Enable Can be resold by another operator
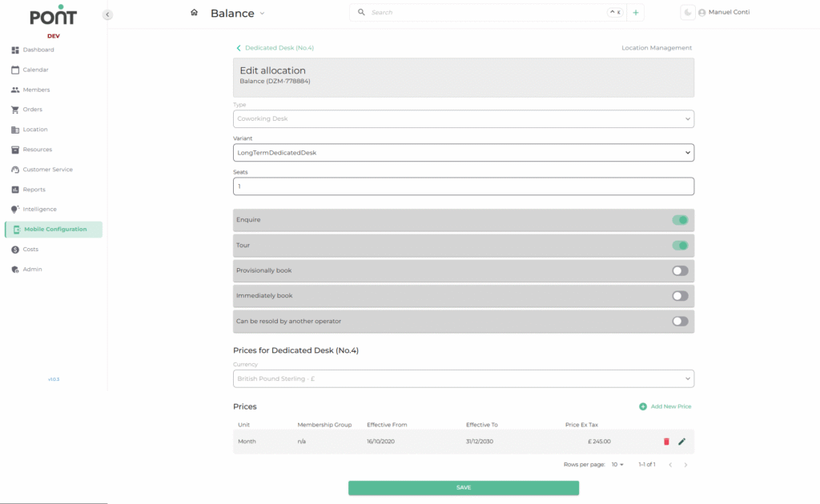Viewport: 820px width, 504px height. pyautogui.click(x=680, y=322)
